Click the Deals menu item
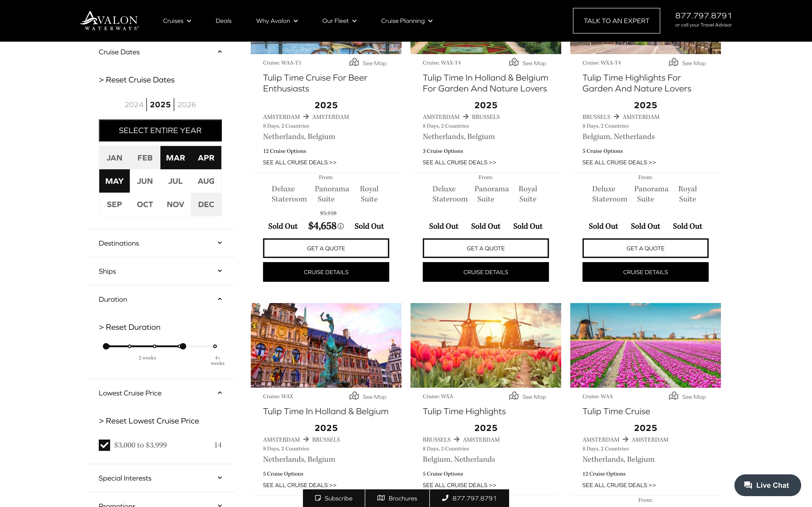812x507 pixels. click(x=223, y=20)
